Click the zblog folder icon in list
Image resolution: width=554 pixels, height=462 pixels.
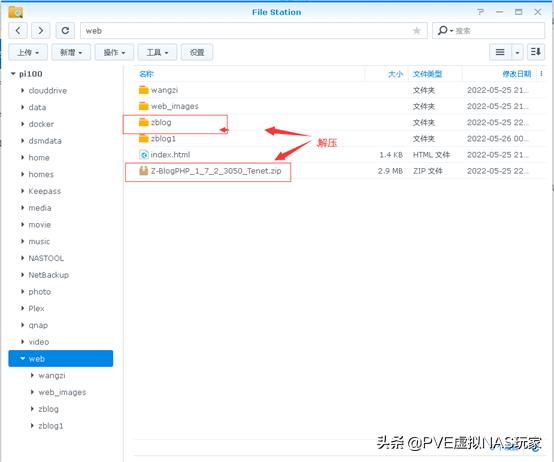click(143, 122)
